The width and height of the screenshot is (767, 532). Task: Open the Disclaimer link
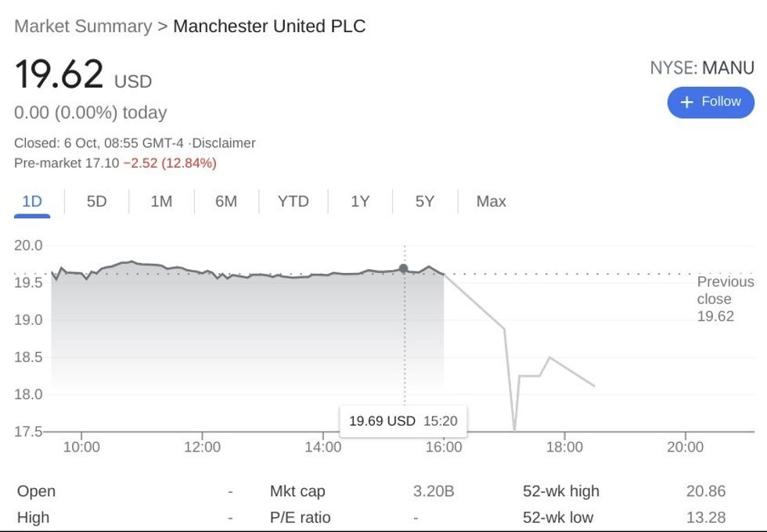[224, 143]
